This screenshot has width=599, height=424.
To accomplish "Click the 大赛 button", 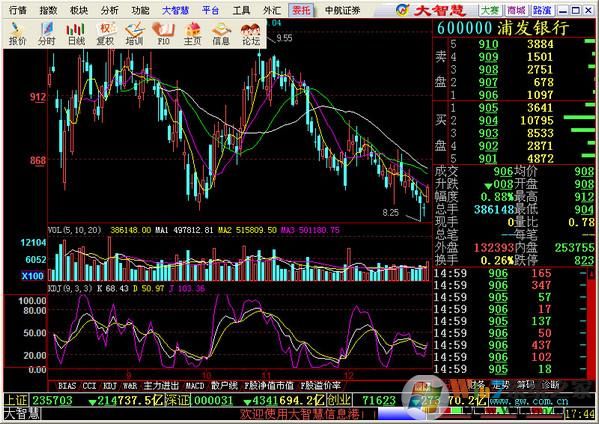I will [490, 10].
